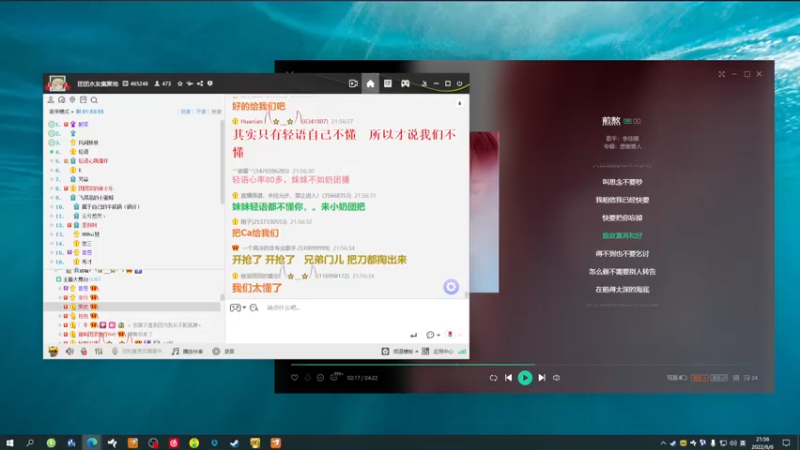Skip to next track in the music player

(542, 378)
